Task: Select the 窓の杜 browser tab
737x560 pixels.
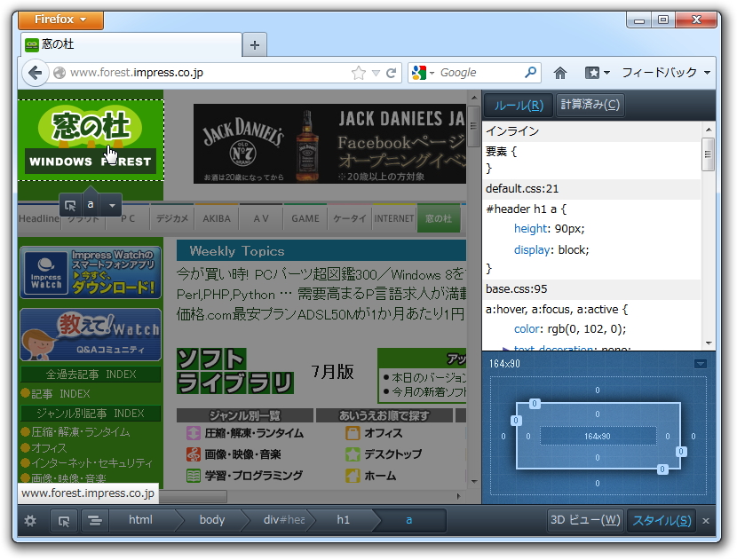Action: (x=131, y=44)
